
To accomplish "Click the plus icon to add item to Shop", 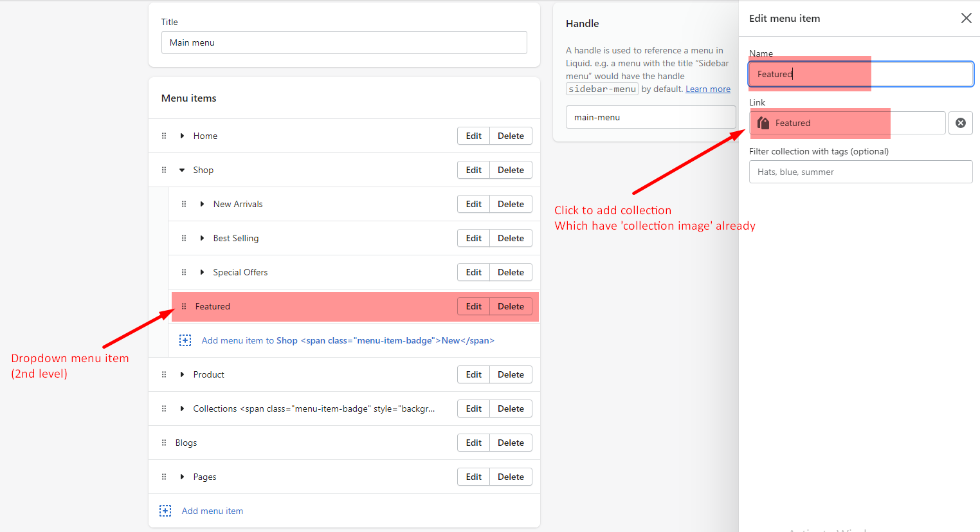I will (185, 340).
